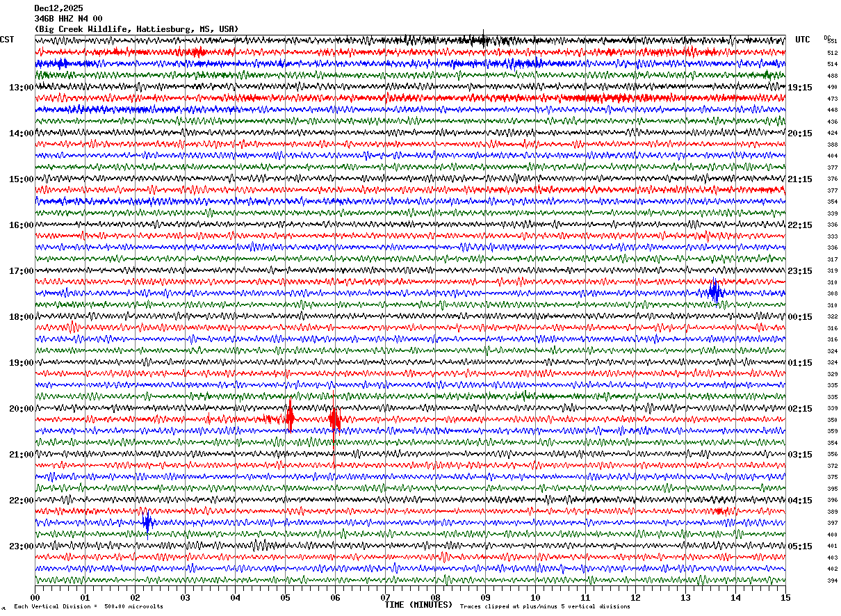Click the DC offset value 514

coord(832,64)
